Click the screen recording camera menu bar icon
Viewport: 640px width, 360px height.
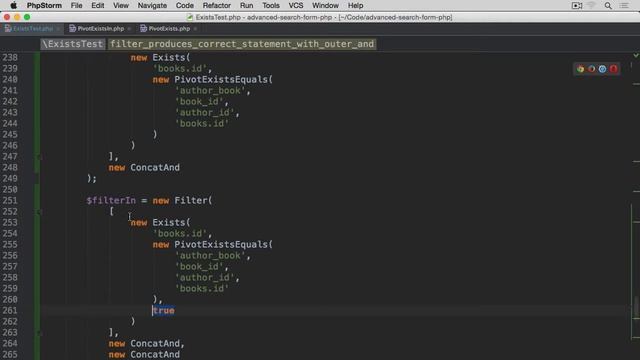(x=577, y=6)
